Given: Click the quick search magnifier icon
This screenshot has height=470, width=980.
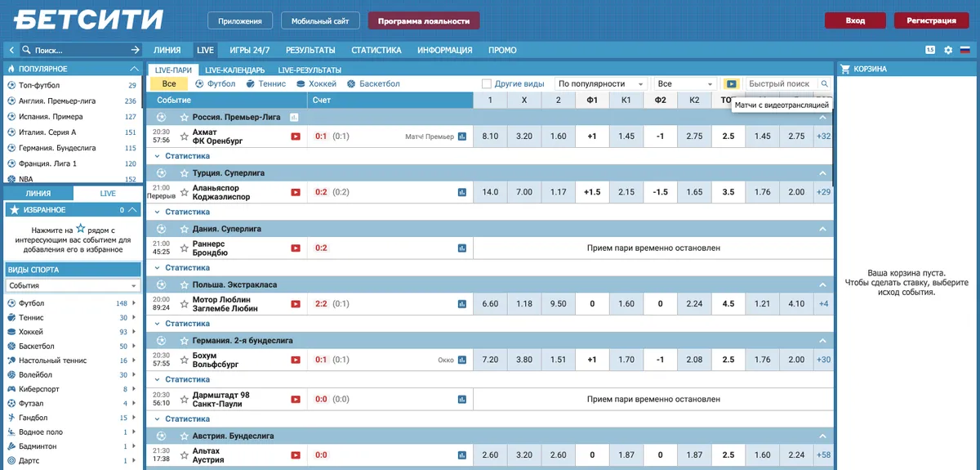Looking at the screenshot, I should (x=824, y=83).
